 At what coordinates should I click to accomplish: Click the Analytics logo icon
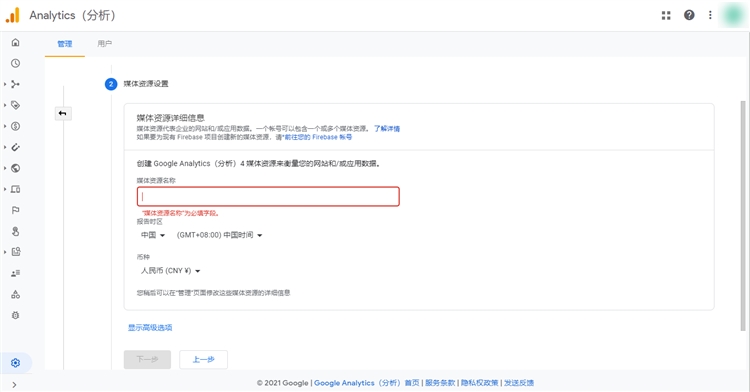point(13,15)
